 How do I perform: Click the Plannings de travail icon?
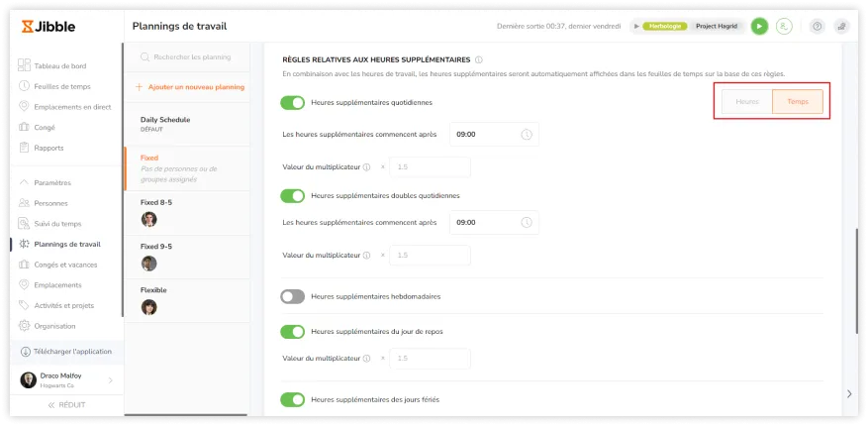pos(24,244)
